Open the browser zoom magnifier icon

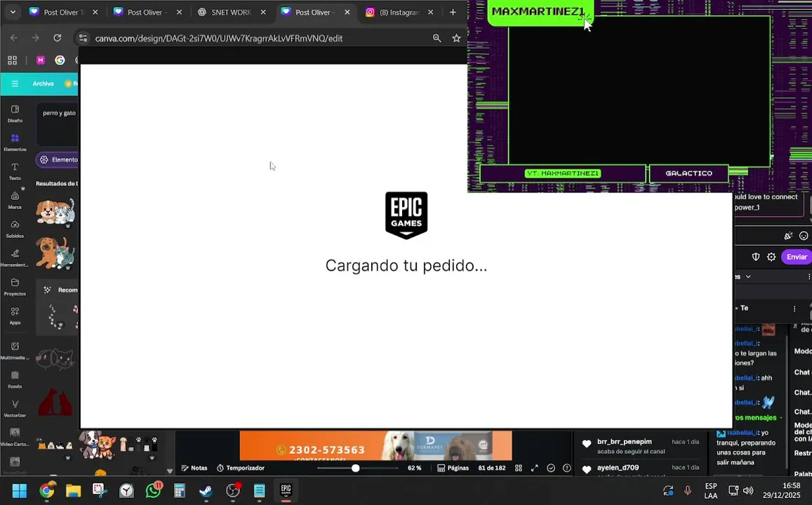437,39
